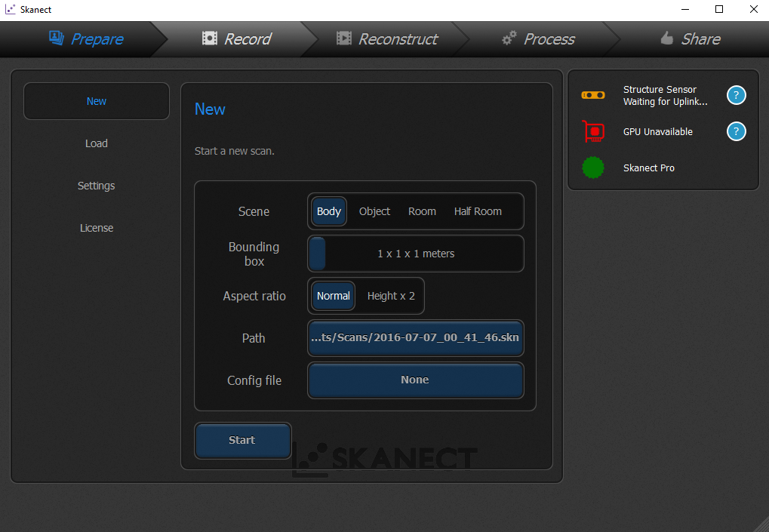Click the New panel heading
Viewport: 769px width, 532px height.
pos(210,109)
